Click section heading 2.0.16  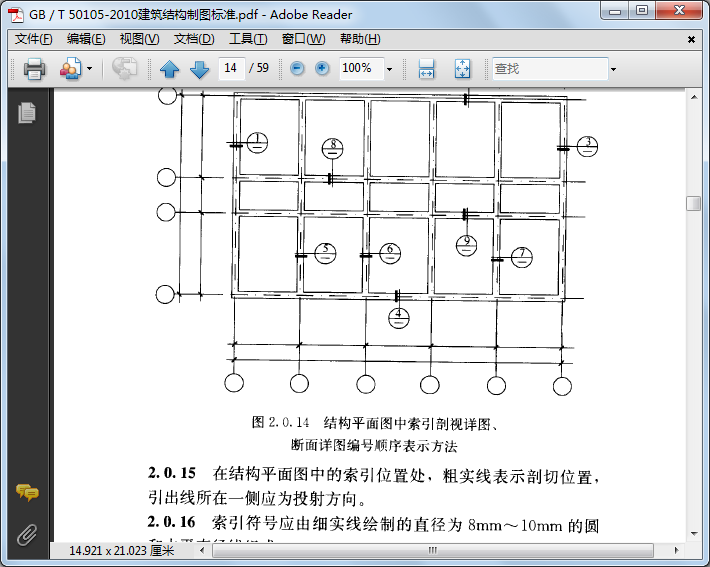pyautogui.click(x=172, y=522)
